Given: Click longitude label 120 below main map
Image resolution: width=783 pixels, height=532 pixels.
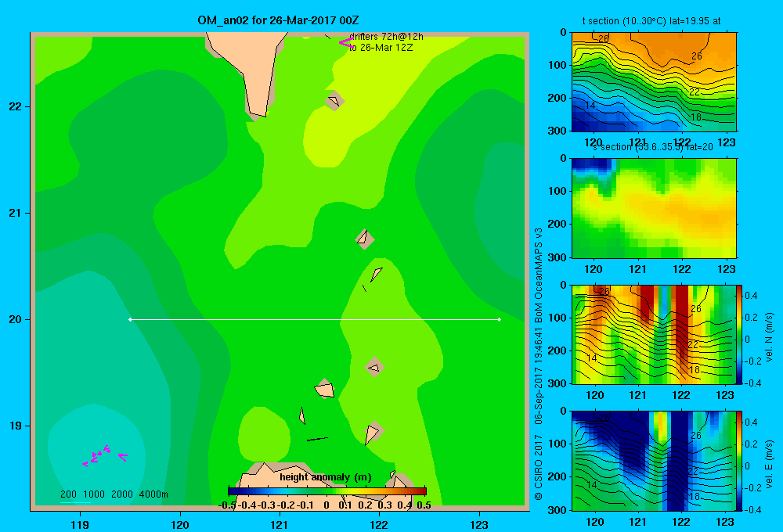Looking at the screenshot, I should 180,524.
